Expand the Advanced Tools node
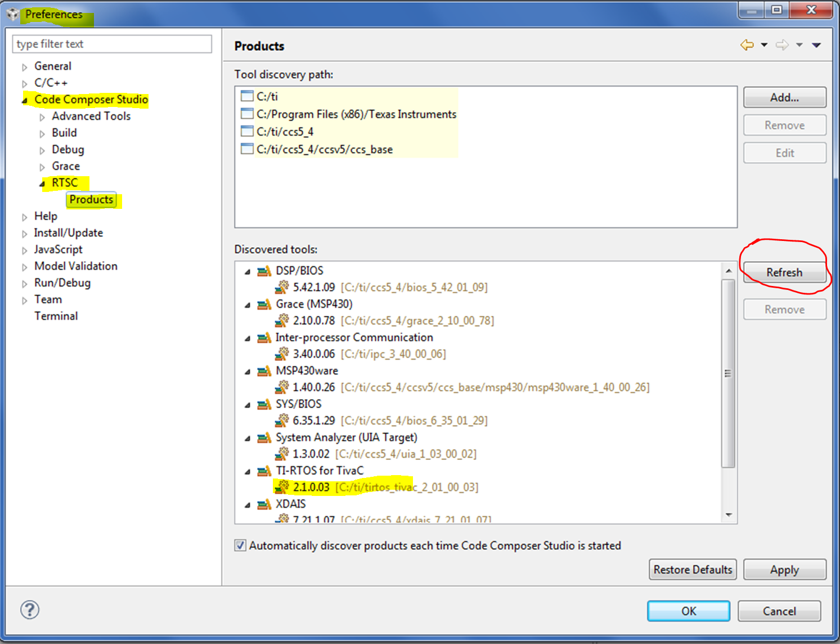This screenshot has height=644, width=840. coord(42,117)
